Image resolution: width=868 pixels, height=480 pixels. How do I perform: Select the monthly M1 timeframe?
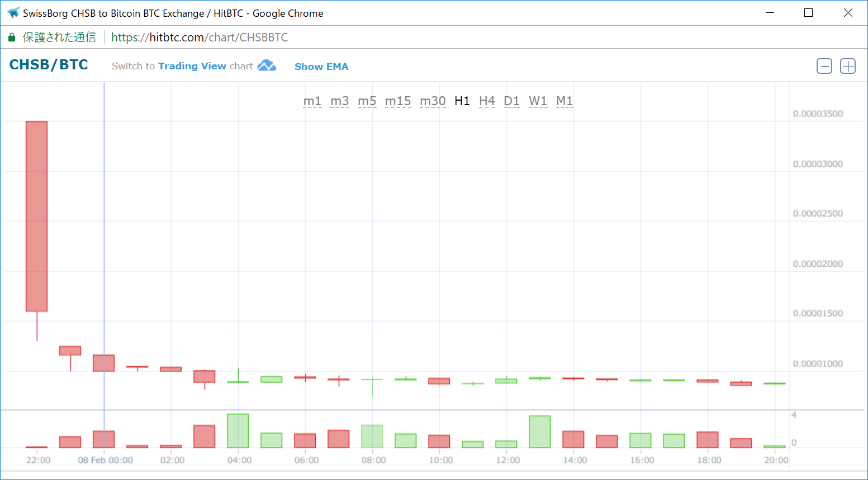564,101
